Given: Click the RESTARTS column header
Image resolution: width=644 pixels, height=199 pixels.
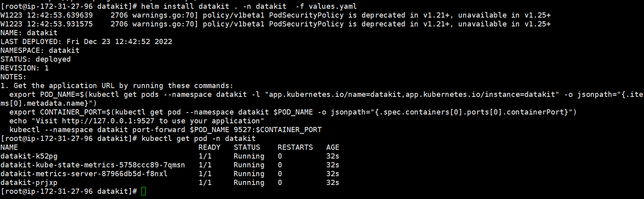Looking at the screenshot, I should [295, 147].
